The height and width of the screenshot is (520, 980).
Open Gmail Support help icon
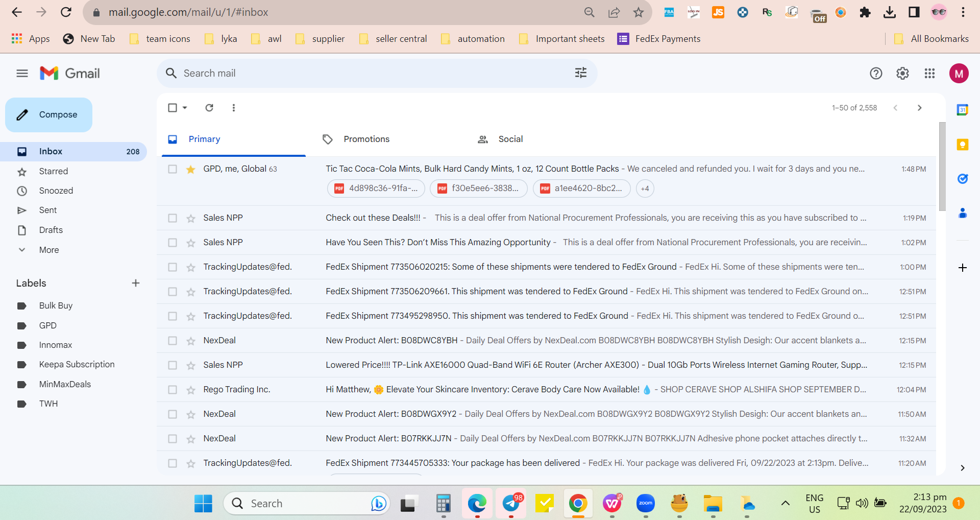pyautogui.click(x=876, y=74)
